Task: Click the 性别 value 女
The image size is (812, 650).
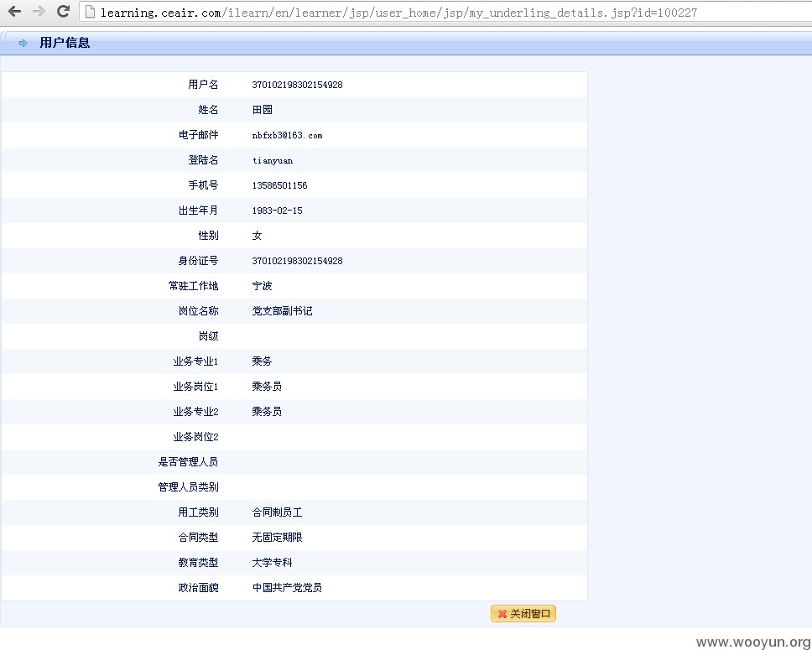Action: [x=257, y=236]
